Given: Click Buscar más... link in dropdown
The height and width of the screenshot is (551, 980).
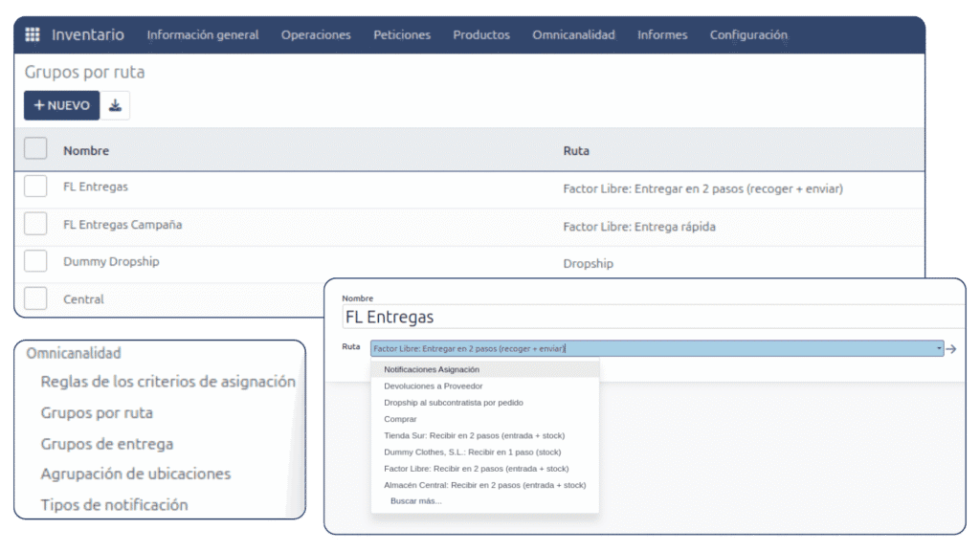Looking at the screenshot, I should pyautogui.click(x=415, y=501).
